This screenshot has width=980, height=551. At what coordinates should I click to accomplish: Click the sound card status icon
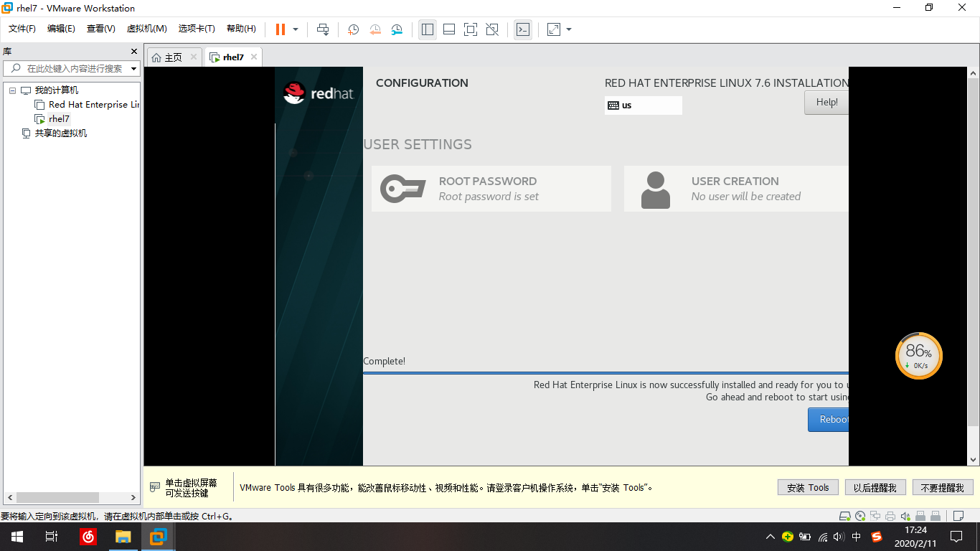pos(905,516)
